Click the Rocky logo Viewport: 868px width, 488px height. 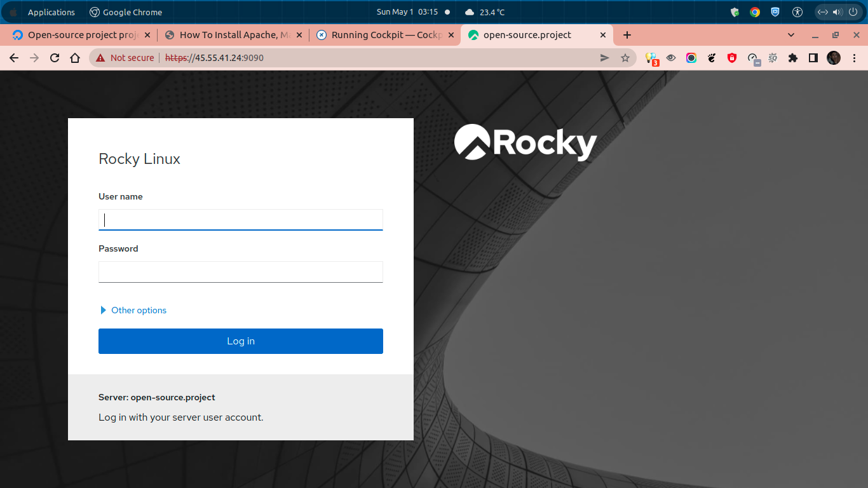coord(526,142)
